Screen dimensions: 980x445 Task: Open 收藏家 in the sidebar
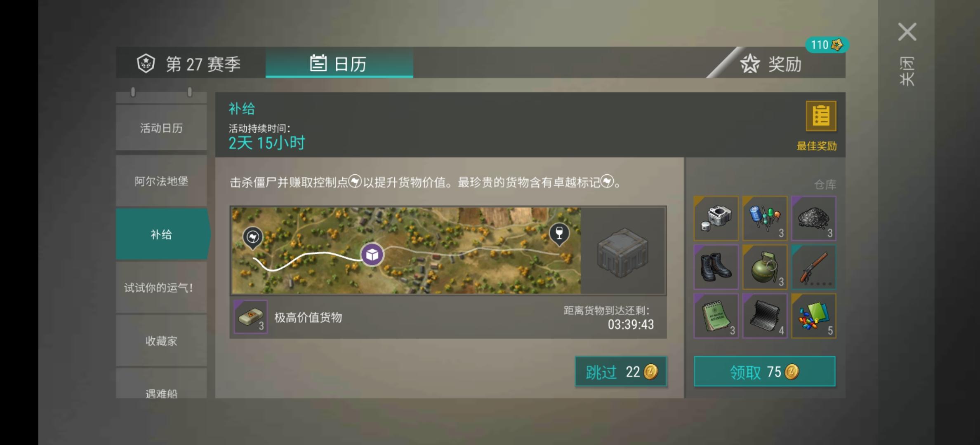pos(161,341)
